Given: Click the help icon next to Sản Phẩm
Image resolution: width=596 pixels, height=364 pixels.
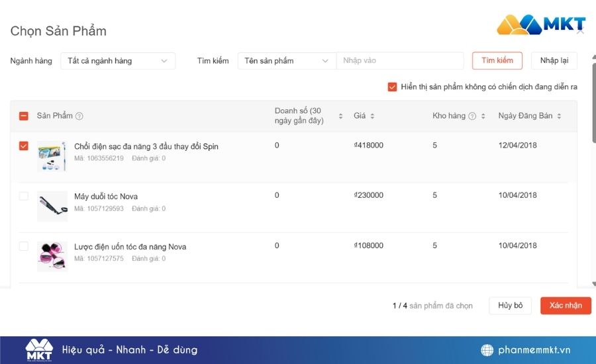Looking at the screenshot, I should point(79,116).
